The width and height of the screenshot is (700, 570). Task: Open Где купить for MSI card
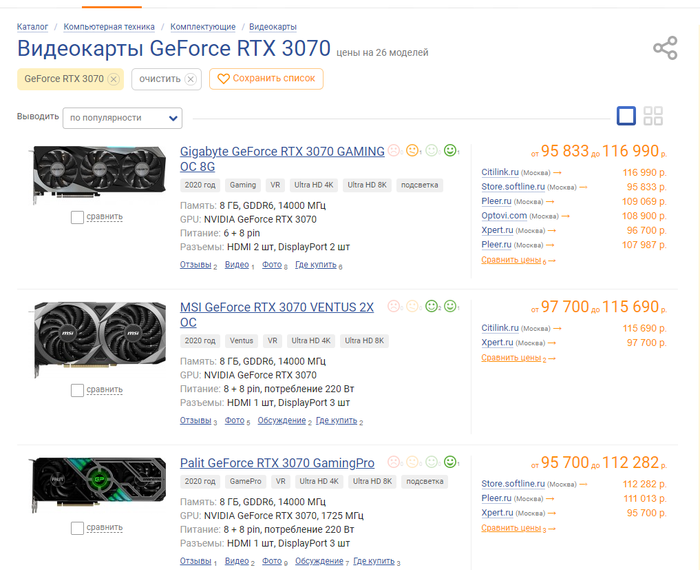[x=337, y=420]
